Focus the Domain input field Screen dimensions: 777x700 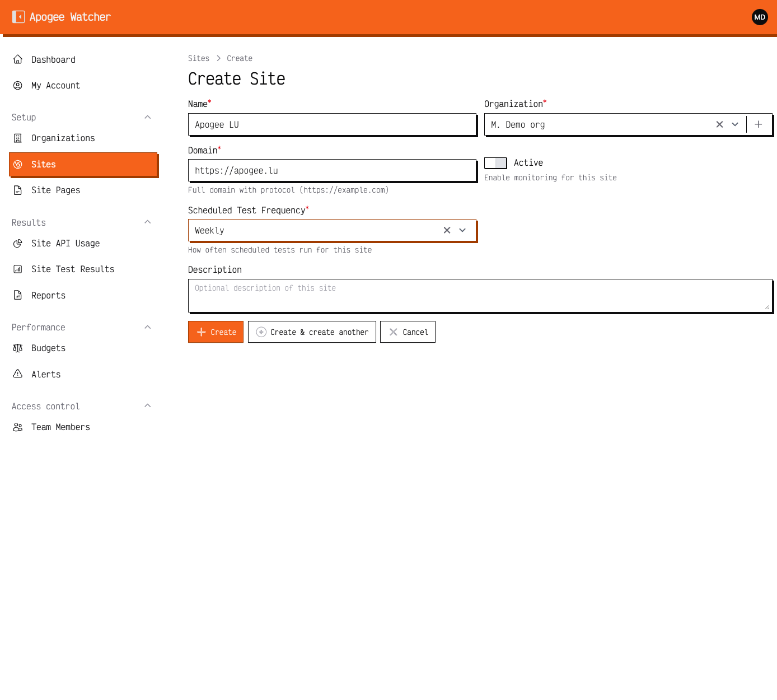tap(333, 171)
